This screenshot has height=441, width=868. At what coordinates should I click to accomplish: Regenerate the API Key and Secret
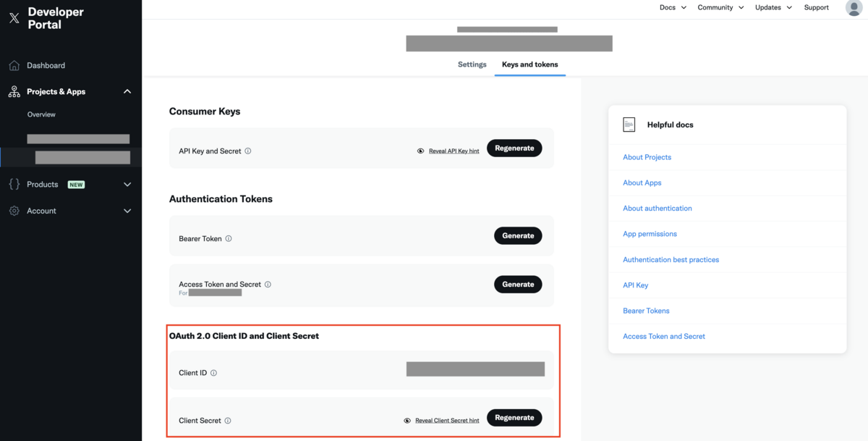click(514, 148)
